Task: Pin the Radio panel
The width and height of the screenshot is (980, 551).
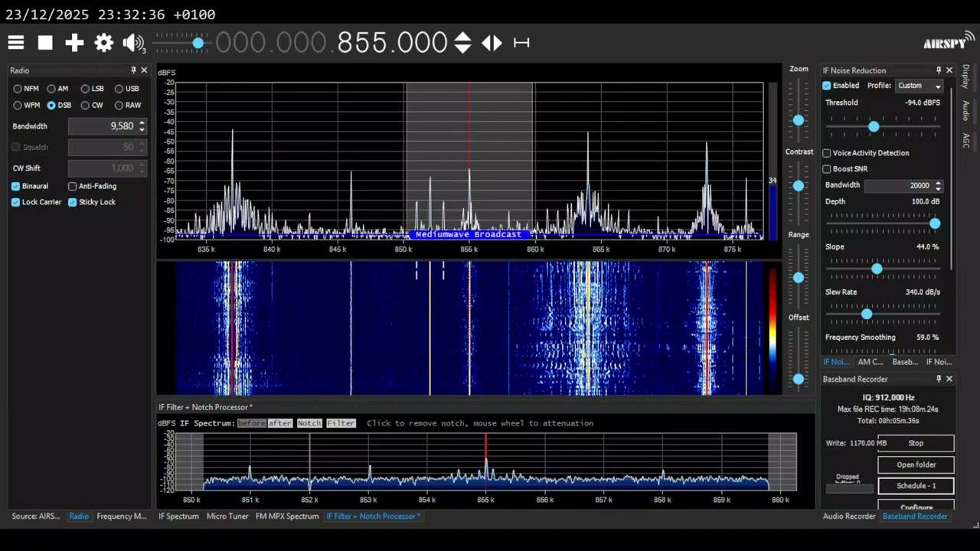Action: pyautogui.click(x=133, y=70)
